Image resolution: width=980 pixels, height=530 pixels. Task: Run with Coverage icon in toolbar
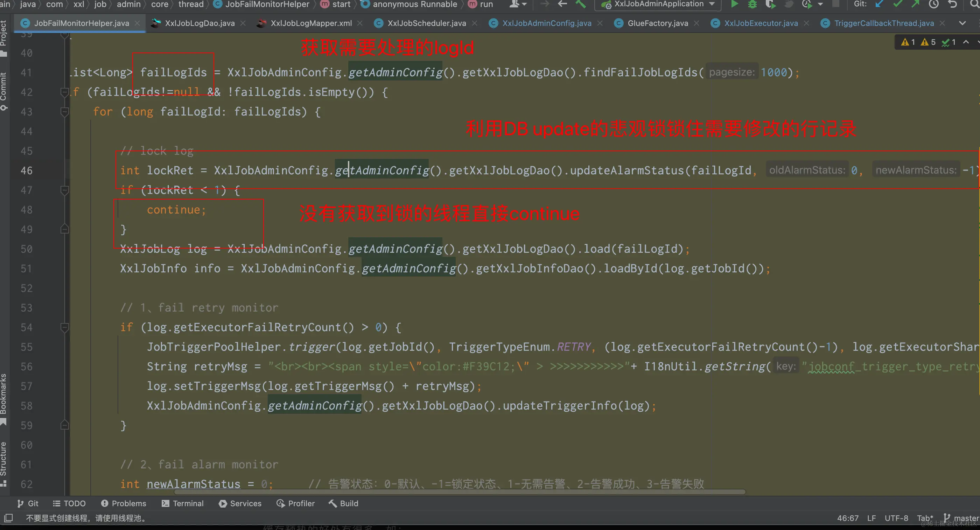(x=770, y=4)
